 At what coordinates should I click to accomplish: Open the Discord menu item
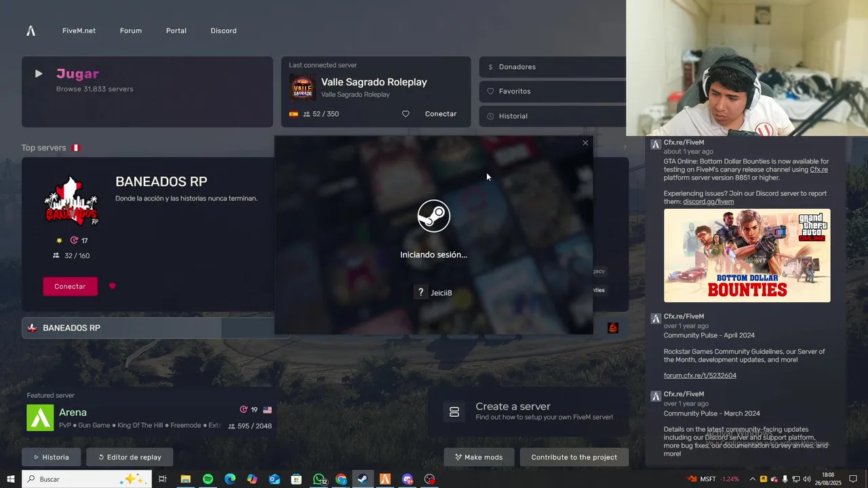224,30
